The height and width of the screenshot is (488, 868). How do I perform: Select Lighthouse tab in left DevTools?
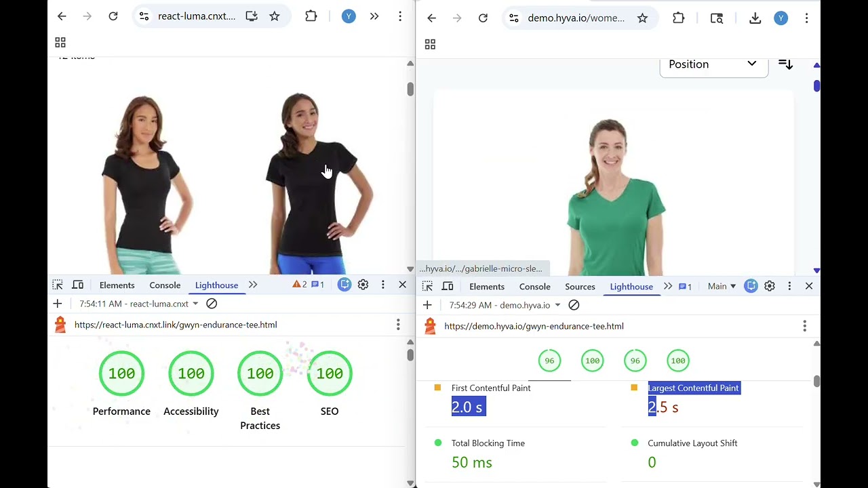216,285
